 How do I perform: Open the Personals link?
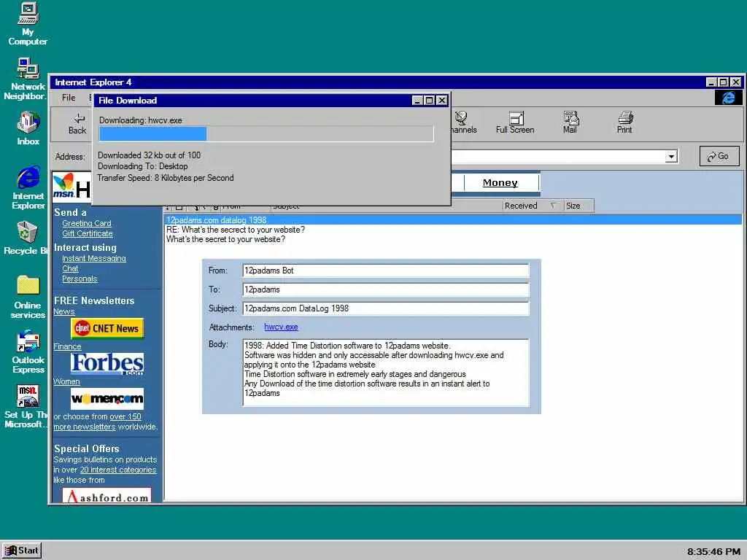coord(80,279)
